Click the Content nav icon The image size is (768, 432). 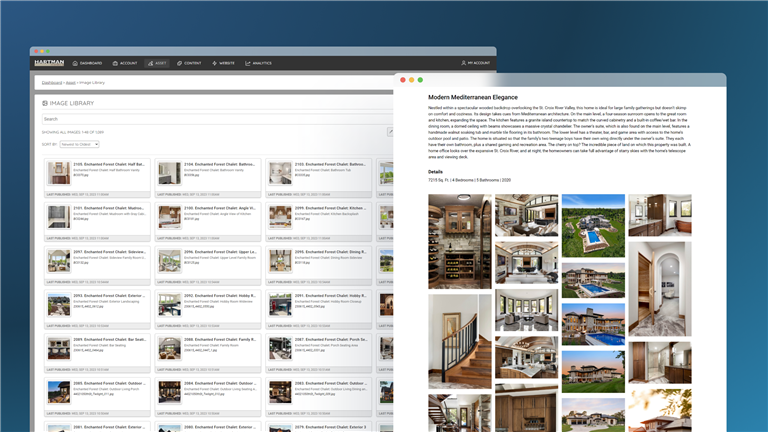point(180,63)
